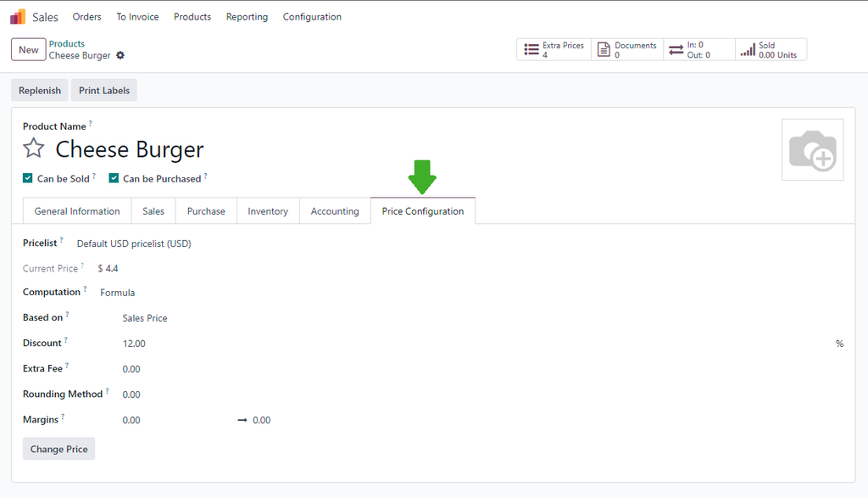The width and height of the screenshot is (868, 498).
Task: Click the Rounding Method 0.00 field
Action: 131,394
